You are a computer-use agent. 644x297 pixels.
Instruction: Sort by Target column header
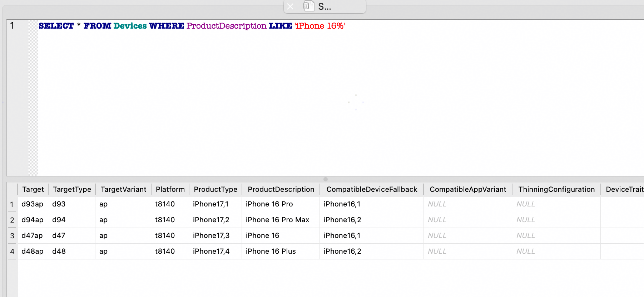pos(33,189)
